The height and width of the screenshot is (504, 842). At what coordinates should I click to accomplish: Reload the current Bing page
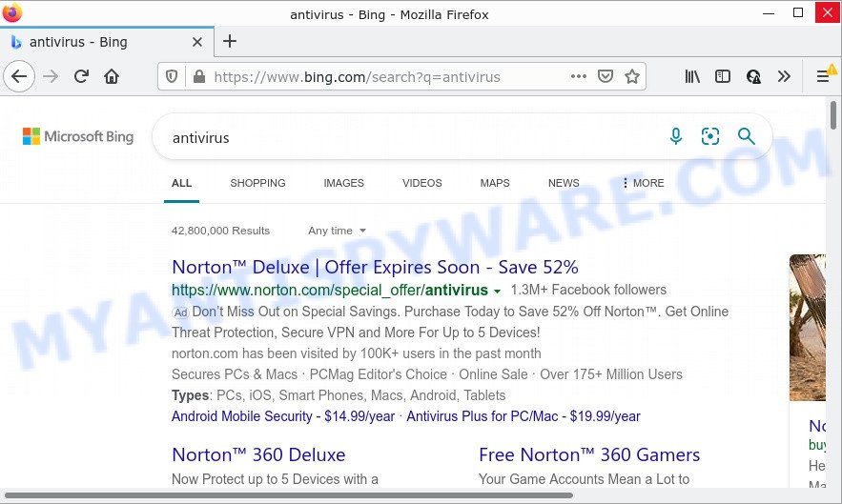tap(81, 77)
